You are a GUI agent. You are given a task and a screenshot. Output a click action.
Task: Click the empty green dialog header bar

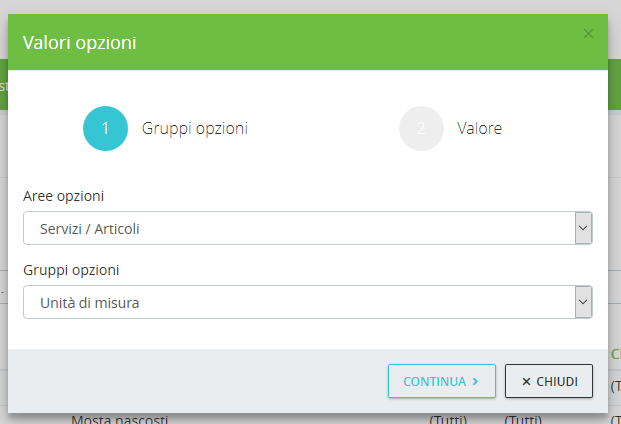350,42
